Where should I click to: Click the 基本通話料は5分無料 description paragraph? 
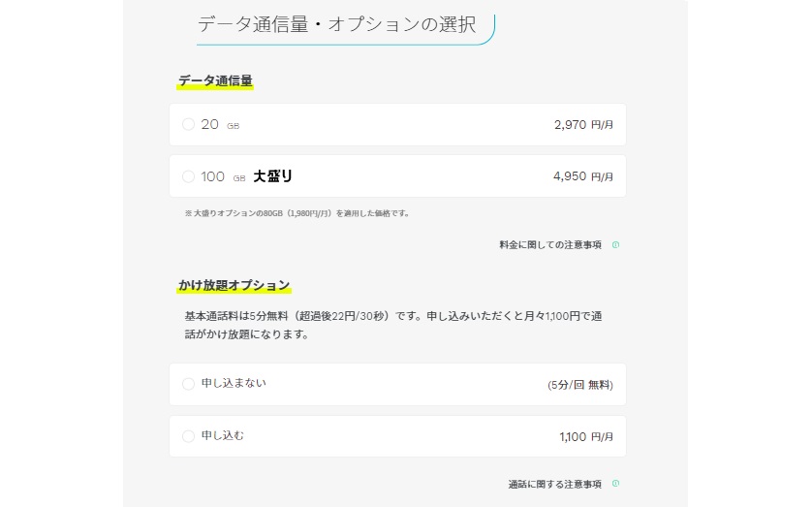click(393, 325)
